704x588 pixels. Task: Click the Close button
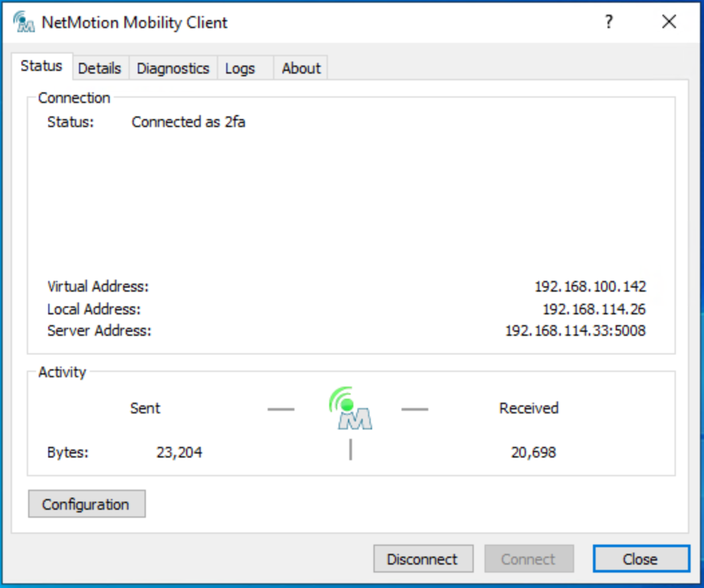(x=641, y=559)
